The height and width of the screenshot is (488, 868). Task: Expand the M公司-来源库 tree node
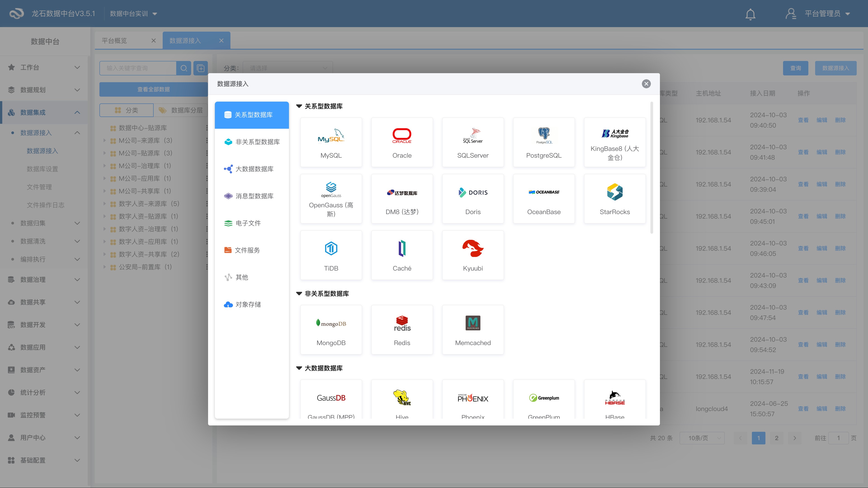pos(104,140)
